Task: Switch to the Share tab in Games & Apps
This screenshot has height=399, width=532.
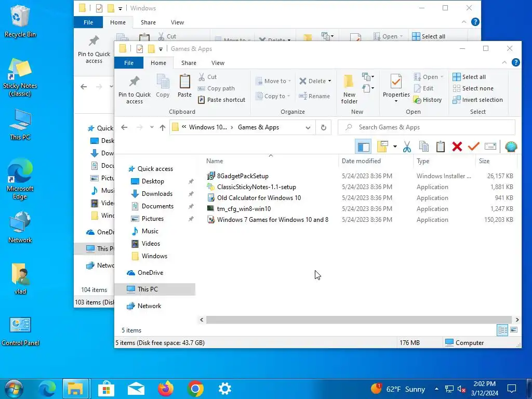Action: point(189,63)
